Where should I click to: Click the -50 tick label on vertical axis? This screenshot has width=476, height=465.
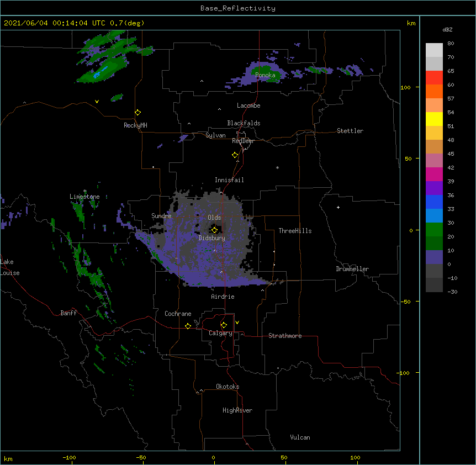coord(405,302)
